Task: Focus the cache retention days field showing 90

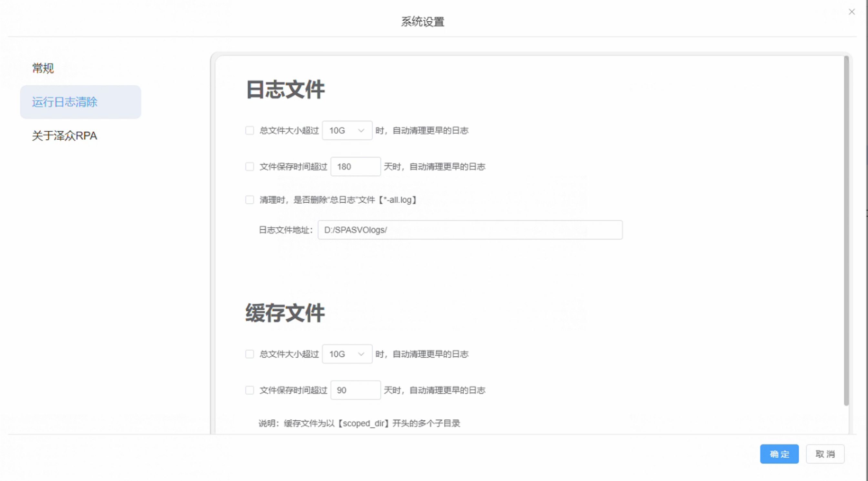Action: click(x=355, y=390)
